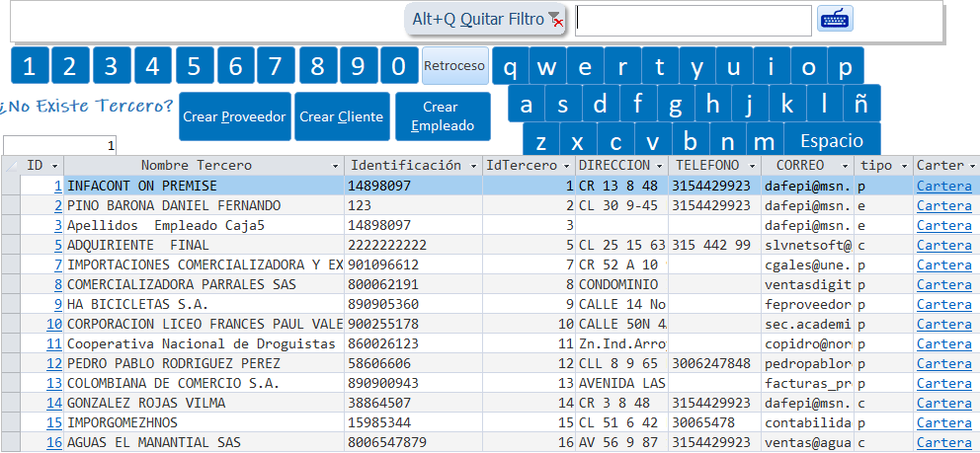The image size is (980, 453).
Task: Select COMERCIALIZADORA PARRALES SAS name cell
Action: 204,284
